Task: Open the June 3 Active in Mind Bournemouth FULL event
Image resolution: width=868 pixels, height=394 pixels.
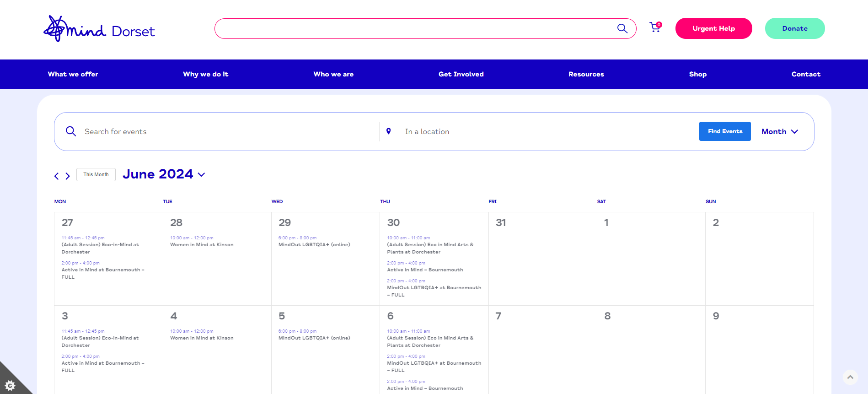Action: pyautogui.click(x=103, y=367)
